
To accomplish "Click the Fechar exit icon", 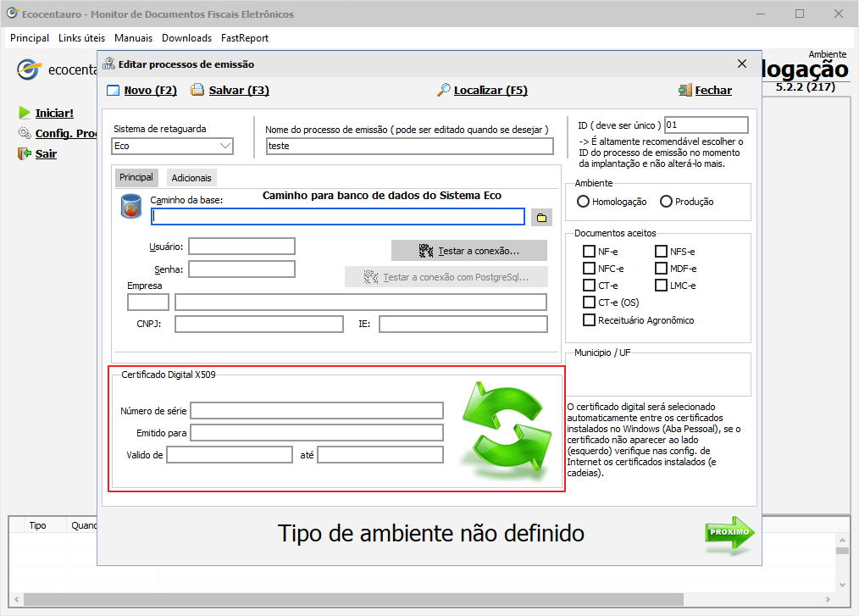I will coord(684,91).
